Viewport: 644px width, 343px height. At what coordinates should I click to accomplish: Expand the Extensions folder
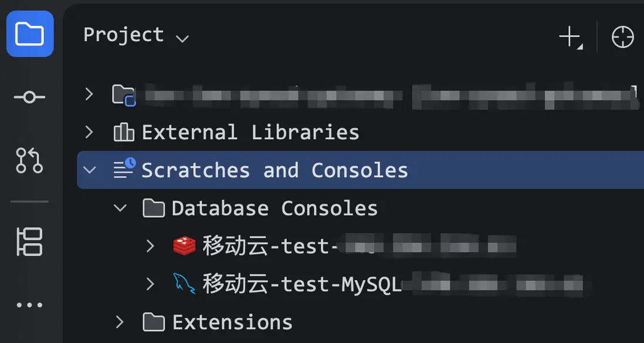(x=120, y=322)
